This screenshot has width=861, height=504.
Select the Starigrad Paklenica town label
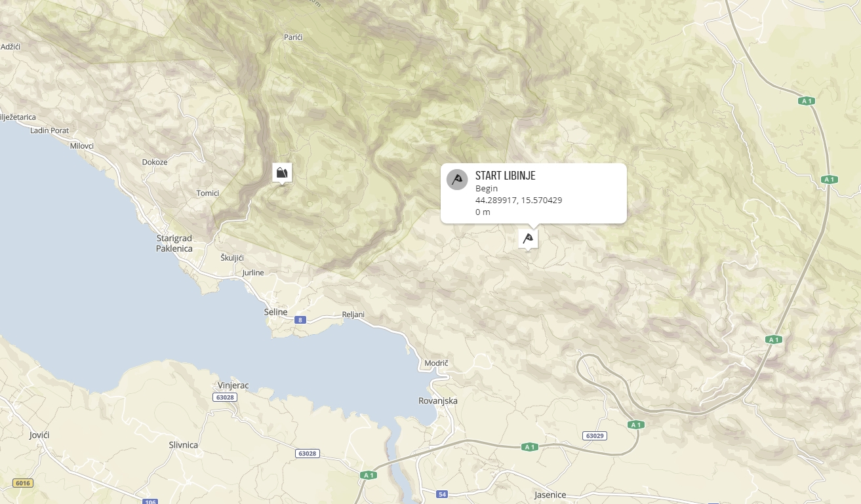point(174,244)
